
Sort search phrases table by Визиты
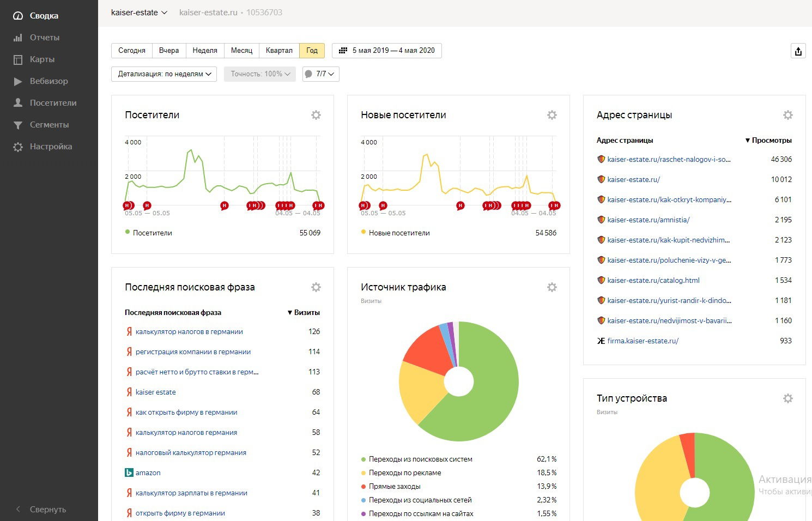click(x=304, y=313)
